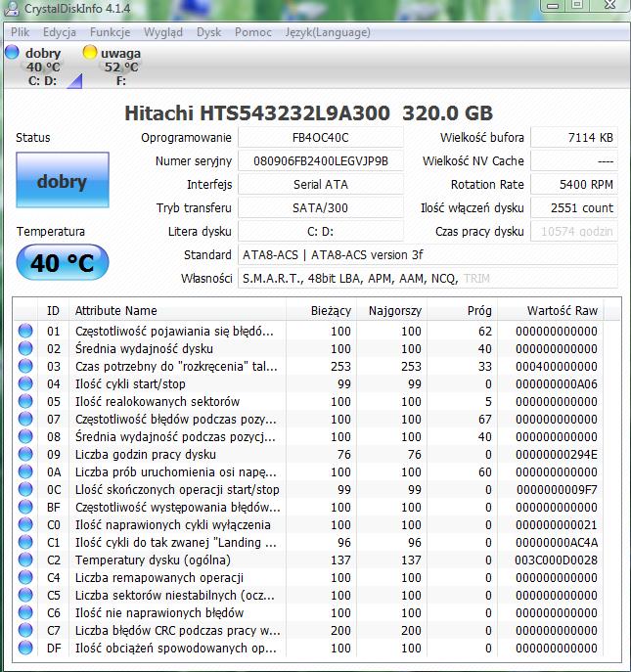The width and height of the screenshot is (631, 672).
Task: Click the blue status orb for attribute 04
Action: click(x=25, y=383)
